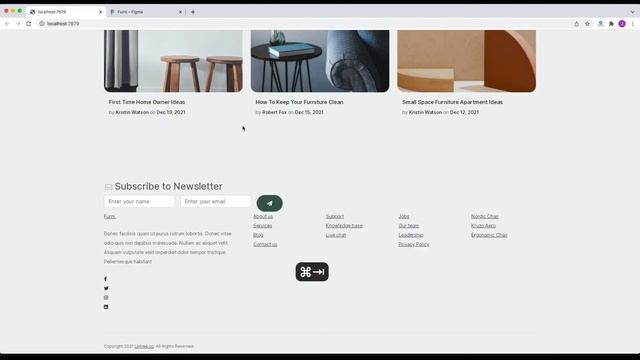
Task: Open the Nordic Chair link
Action: 485,216
